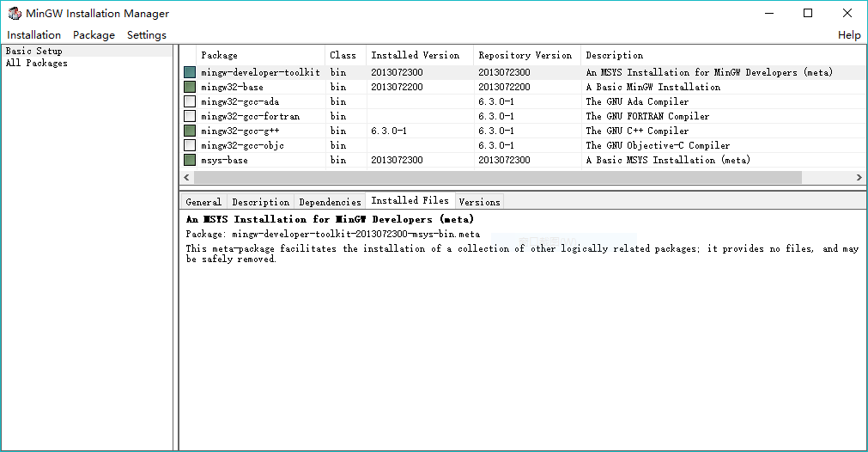Viewport: 868px width, 452px height.
Task: Select the msys-base package name
Action: [x=224, y=160]
